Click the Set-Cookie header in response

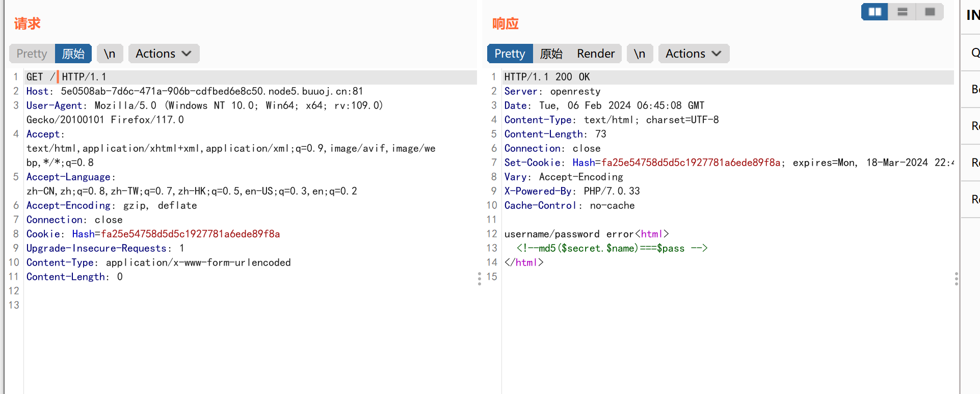[x=642, y=163]
